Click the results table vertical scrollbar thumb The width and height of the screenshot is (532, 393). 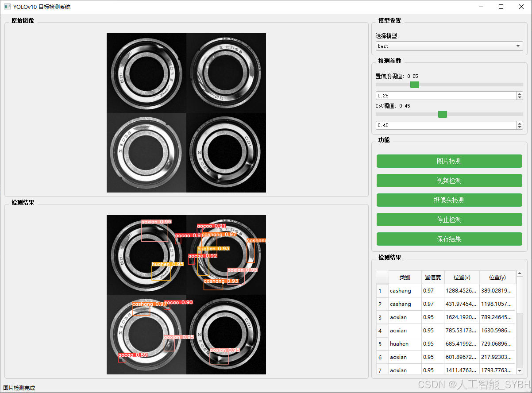click(520, 295)
